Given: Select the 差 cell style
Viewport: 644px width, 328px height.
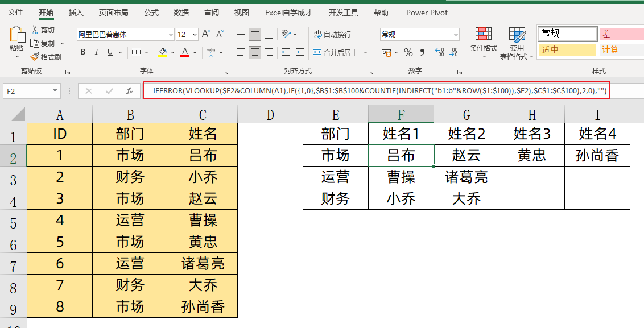Looking at the screenshot, I should 621,34.
